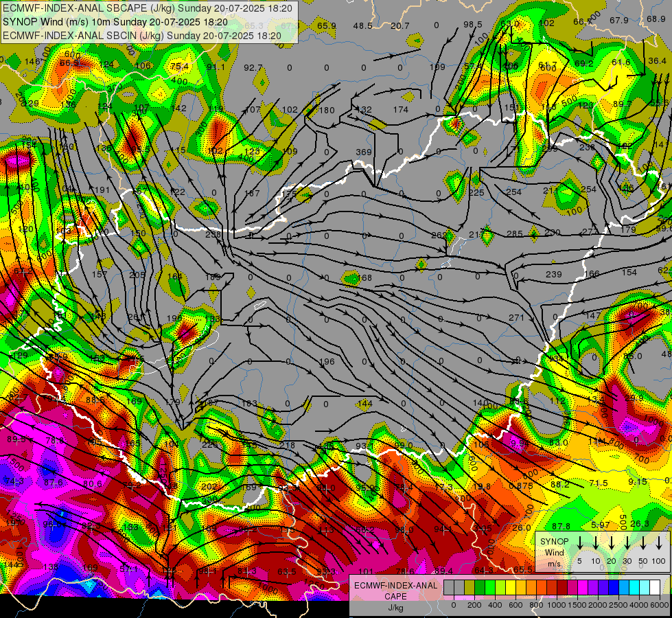Screen dimensions: 672x618
Task: Click the '98.5' value near the top
Action: tap(473, 25)
